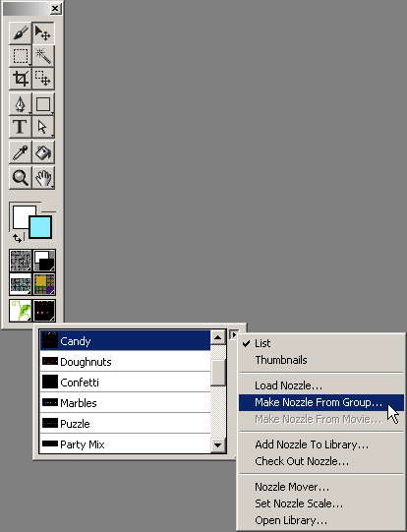Select the Pen tool
The height and width of the screenshot is (532, 407).
(21, 104)
